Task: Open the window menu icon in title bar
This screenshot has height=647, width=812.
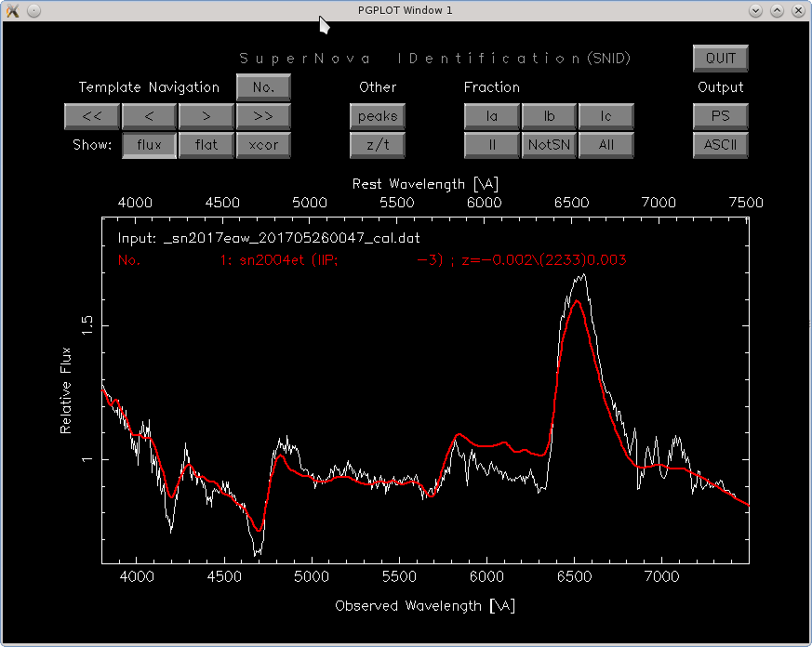Action: [x=12, y=9]
